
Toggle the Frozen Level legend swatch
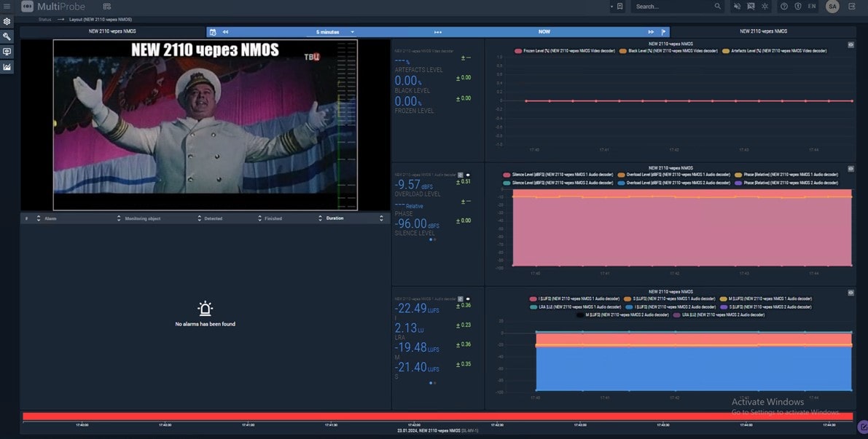[517, 51]
